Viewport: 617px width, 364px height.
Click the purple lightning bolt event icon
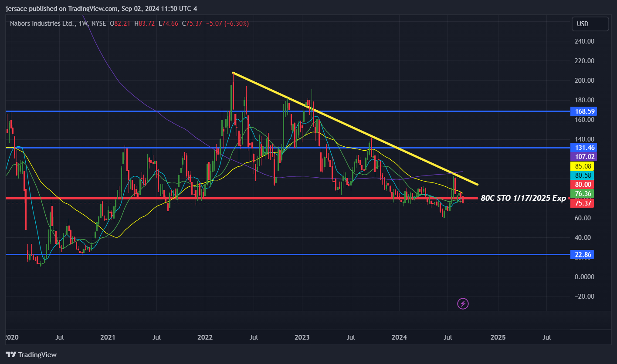(x=463, y=303)
